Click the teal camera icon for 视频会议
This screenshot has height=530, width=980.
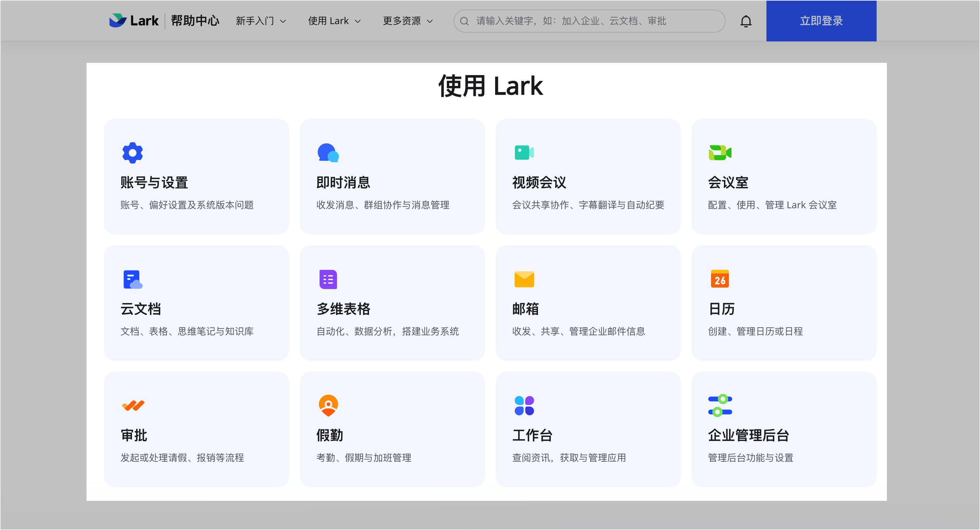524,153
